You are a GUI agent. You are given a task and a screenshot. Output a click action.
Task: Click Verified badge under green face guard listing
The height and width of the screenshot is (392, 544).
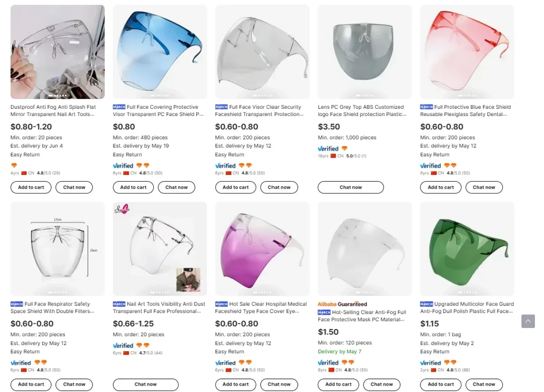coord(430,363)
